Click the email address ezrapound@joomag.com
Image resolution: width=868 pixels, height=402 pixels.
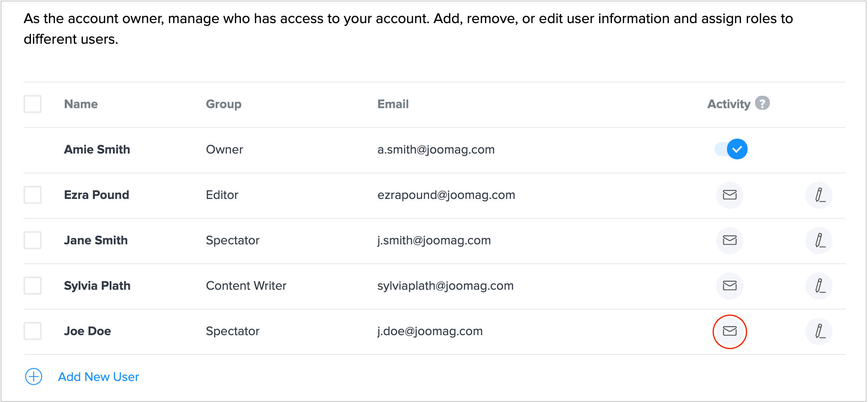(x=446, y=195)
